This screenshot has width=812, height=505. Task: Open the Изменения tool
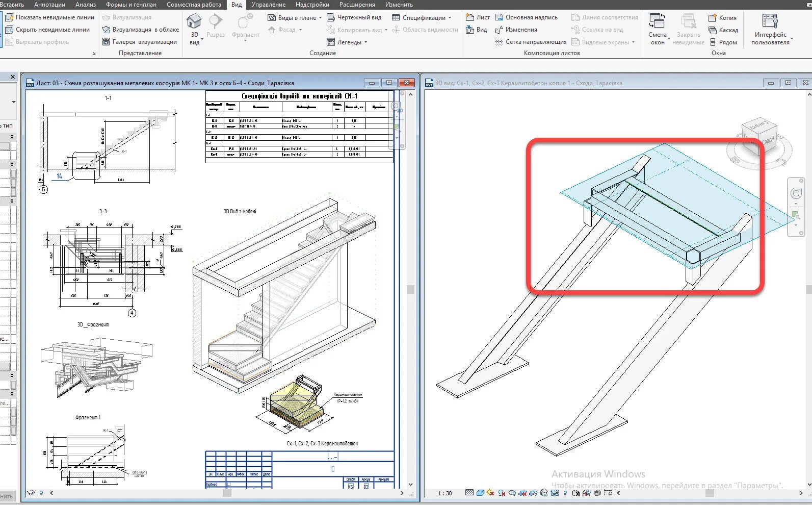click(x=516, y=30)
